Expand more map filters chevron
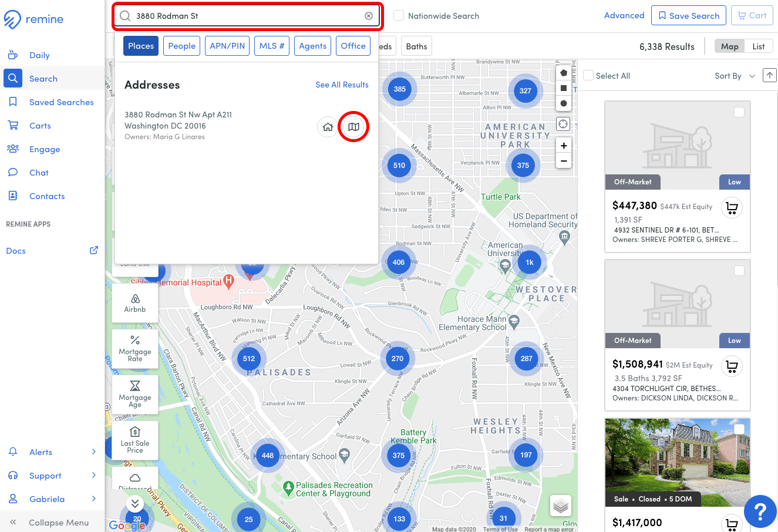The width and height of the screenshot is (778, 532). tap(135, 504)
